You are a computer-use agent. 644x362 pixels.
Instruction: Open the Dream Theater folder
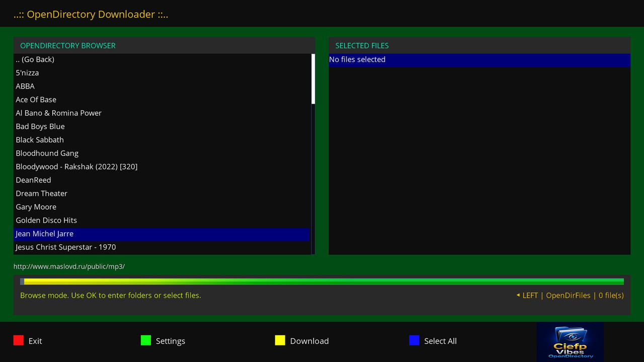[x=162, y=194]
